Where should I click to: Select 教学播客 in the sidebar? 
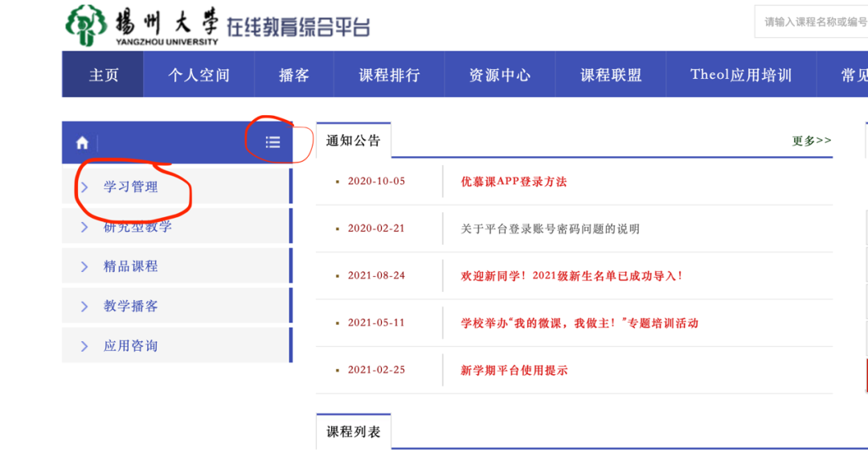[131, 307]
